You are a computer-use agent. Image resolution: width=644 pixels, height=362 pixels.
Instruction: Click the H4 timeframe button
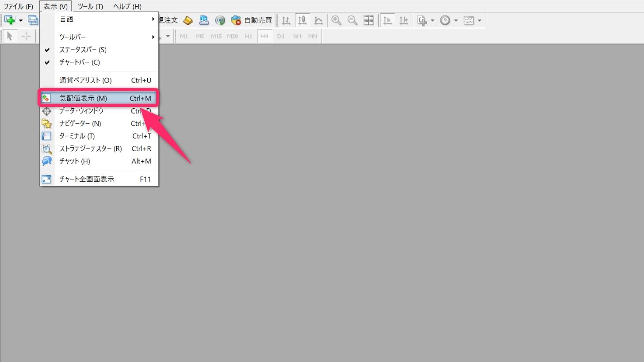point(264,36)
